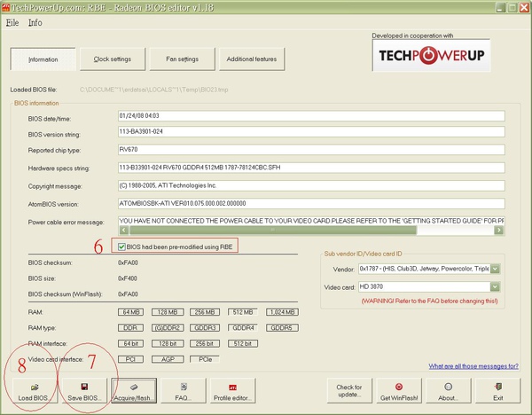Switch to the Clock settings tab

[113, 59]
